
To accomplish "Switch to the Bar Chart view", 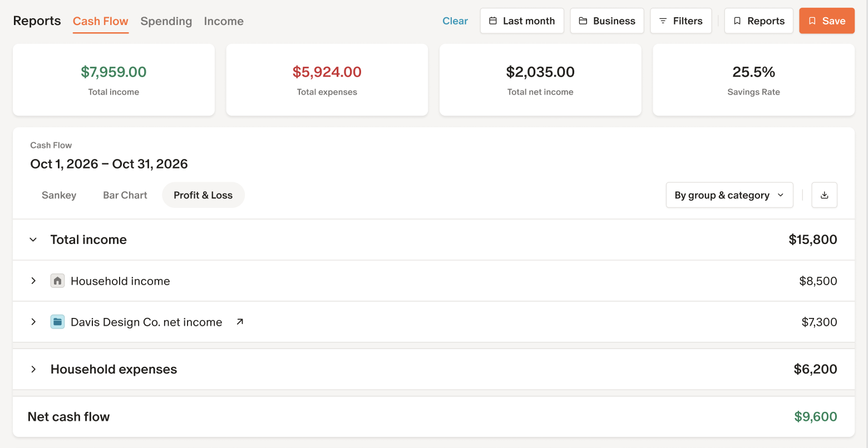I will [x=125, y=195].
